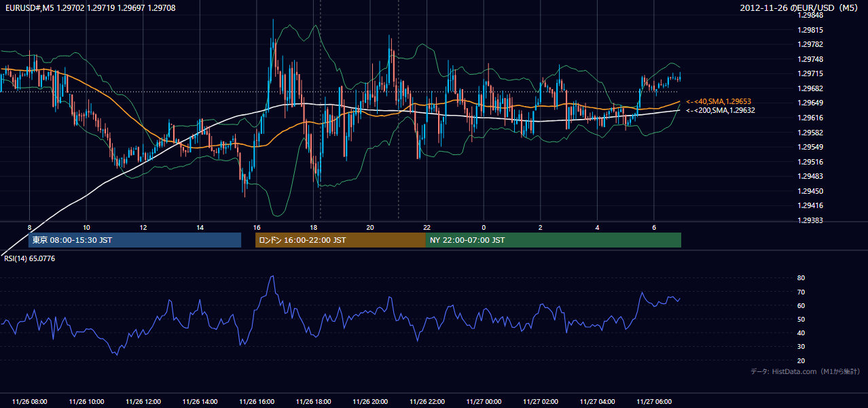Click hour tick 0 under the price chart

(x=484, y=227)
